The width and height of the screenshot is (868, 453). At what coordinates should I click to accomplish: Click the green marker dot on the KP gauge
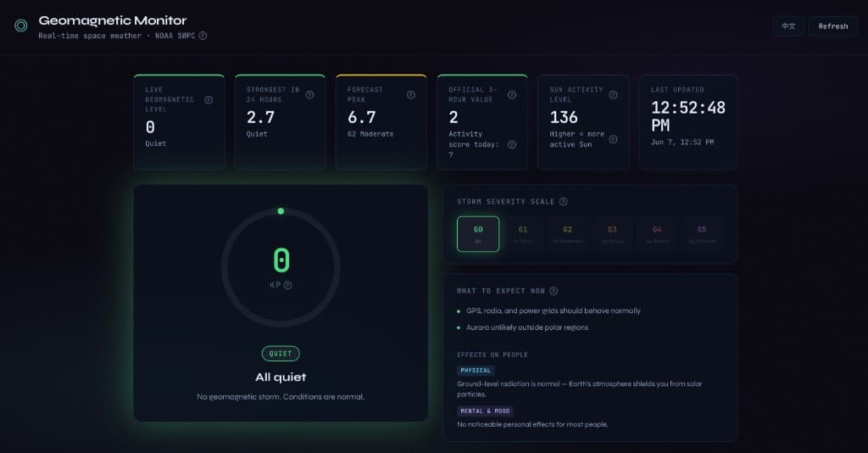pos(281,211)
